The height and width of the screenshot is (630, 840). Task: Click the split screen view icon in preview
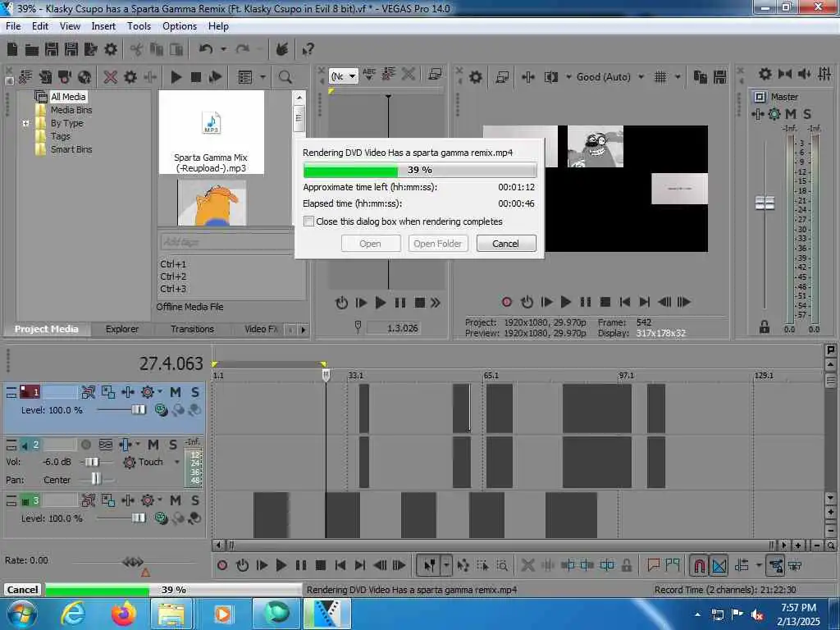550,77
